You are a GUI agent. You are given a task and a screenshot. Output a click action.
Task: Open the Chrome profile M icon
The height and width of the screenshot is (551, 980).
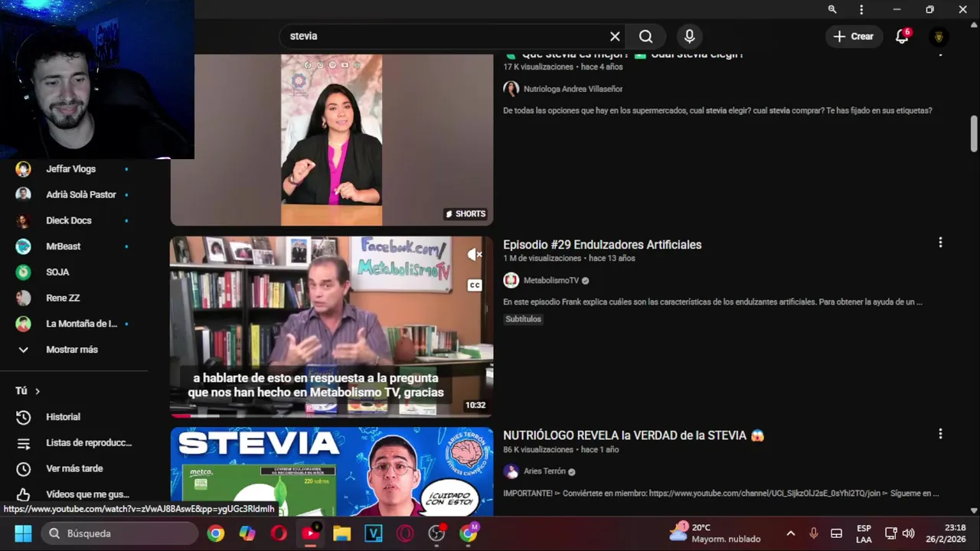point(469,533)
